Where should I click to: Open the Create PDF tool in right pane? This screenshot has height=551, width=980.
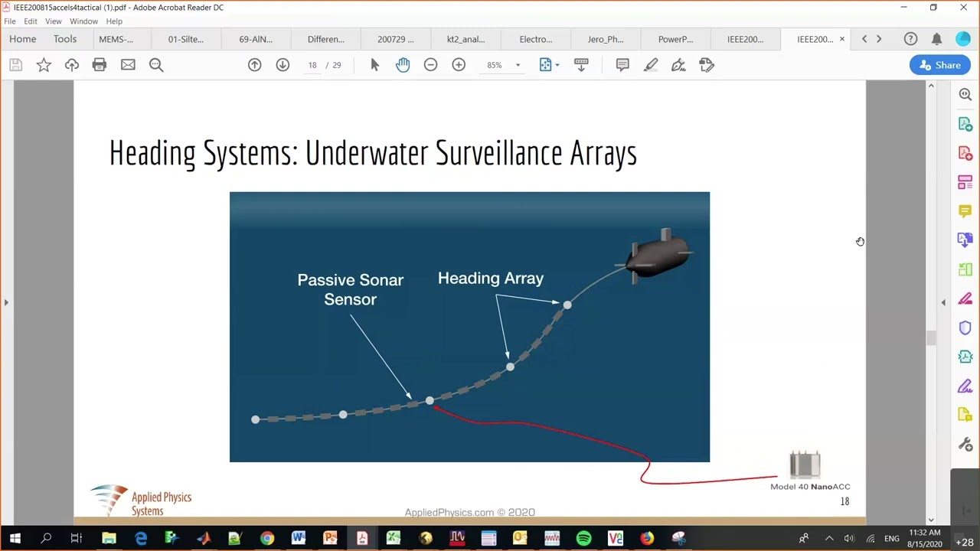[965, 153]
